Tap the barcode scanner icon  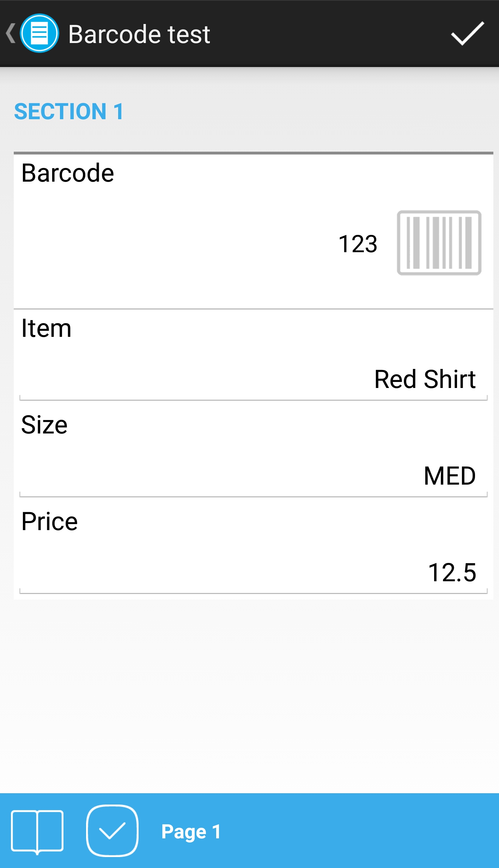439,243
